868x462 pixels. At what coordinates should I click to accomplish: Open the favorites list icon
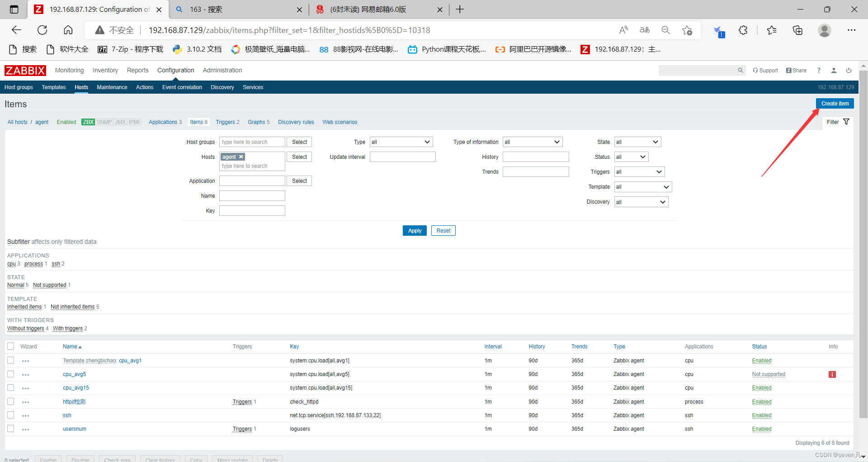tap(772, 30)
